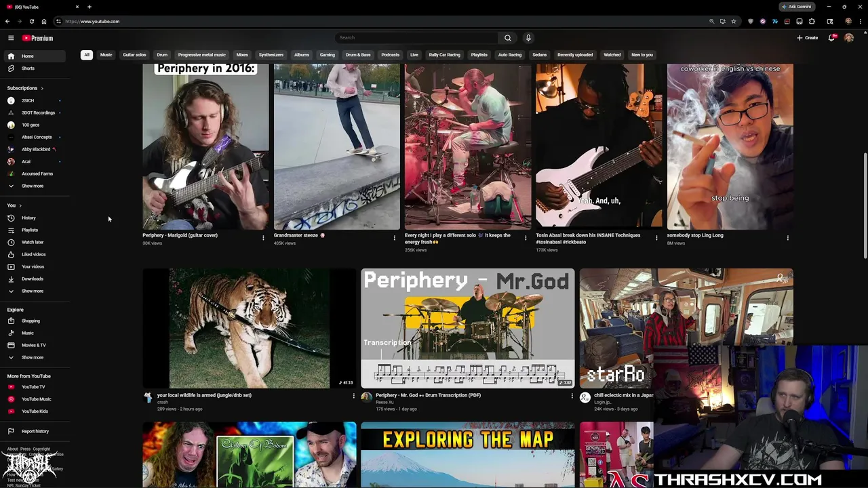The width and height of the screenshot is (868, 488).
Task: Open options for Periphery Marigold short
Action: (263, 238)
